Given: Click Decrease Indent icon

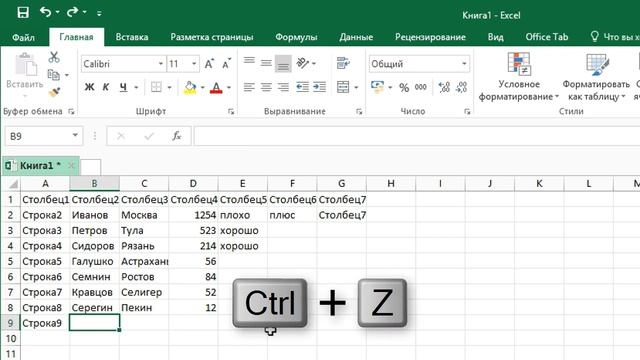Looking at the screenshot, I should (302, 87).
